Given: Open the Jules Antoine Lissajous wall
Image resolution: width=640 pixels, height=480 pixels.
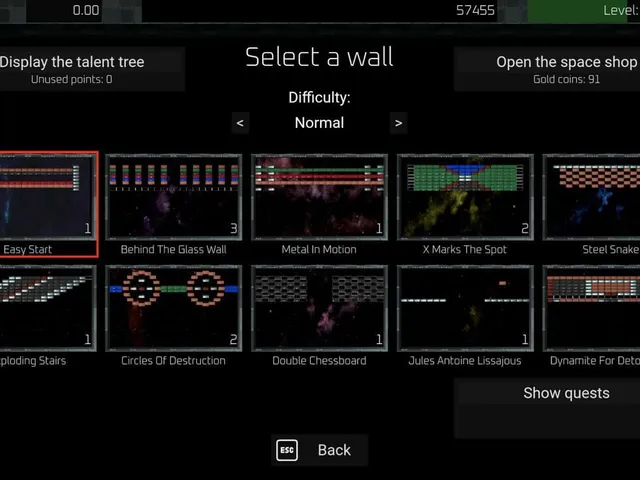Looking at the screenshot, I should point(465,308).
